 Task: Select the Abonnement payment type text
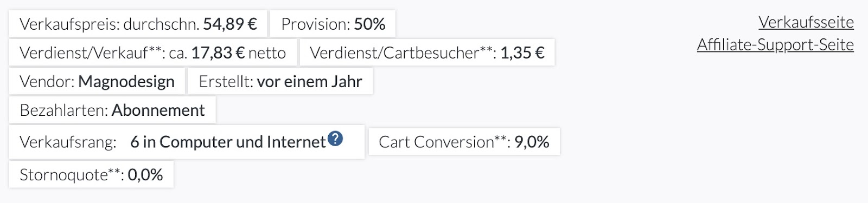pyautogui.click(x=158, y=110)
